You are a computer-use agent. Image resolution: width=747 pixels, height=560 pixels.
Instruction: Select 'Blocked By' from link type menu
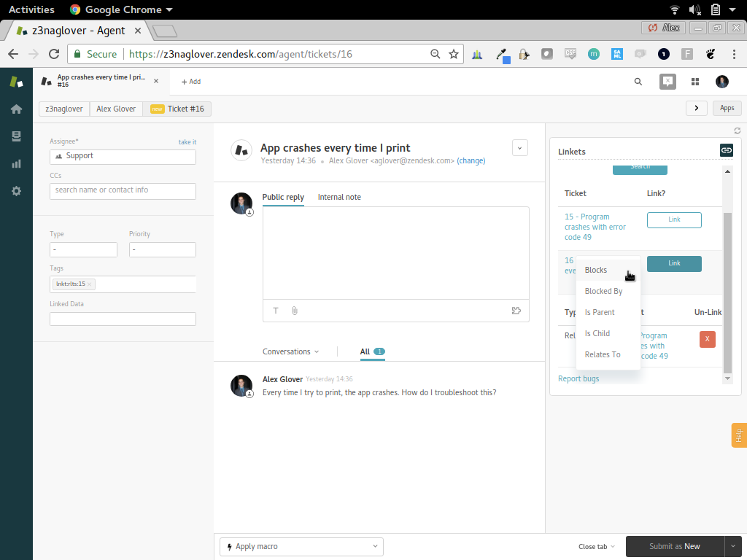(603, 291)
